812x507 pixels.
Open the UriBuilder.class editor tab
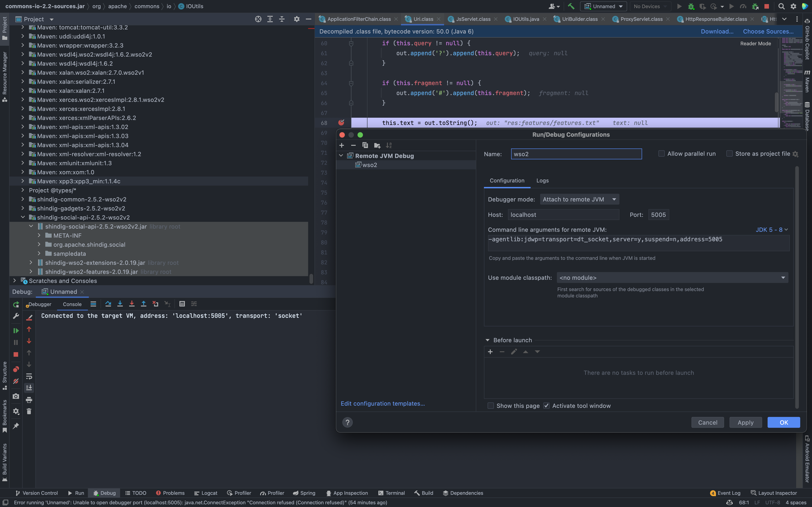pos(580,19)
